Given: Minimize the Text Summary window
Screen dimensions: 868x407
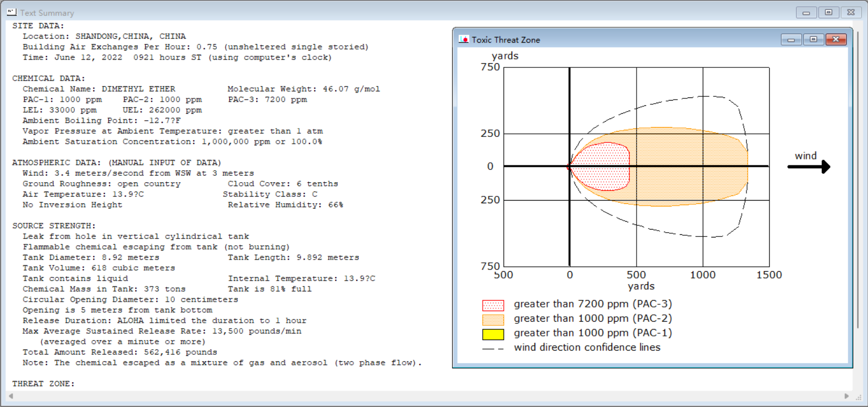Looking at the screenshot, I should click(806, 12).
